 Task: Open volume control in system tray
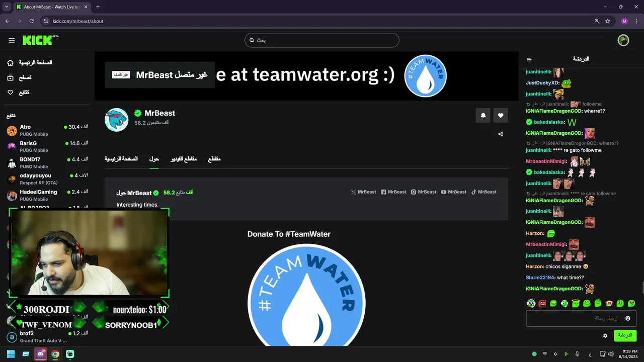611,354
